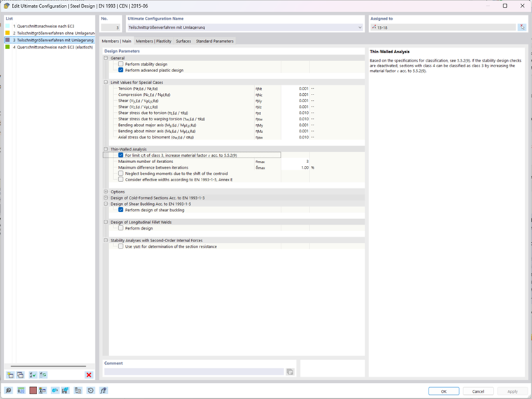Open the Ultimate Configuration Name dropdown
This screenshot has height=399, width=532.
[360, 27]
